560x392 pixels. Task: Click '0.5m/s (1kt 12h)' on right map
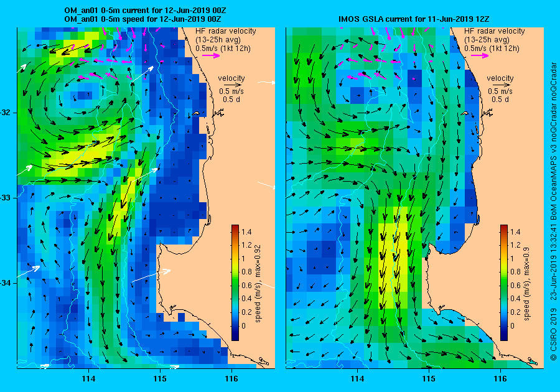coord(492,48)
